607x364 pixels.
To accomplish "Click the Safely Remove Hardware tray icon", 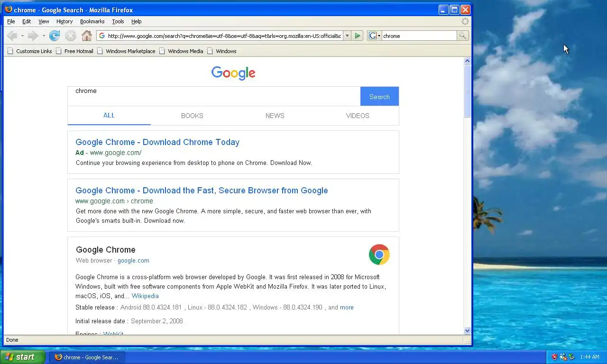I will coord(571,357).
